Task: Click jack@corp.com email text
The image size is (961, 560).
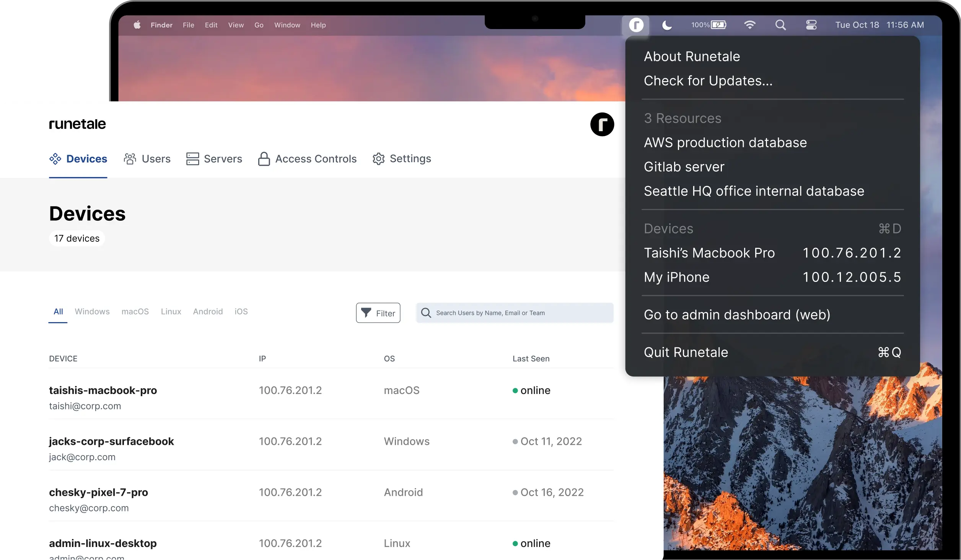Action: pos(82,457)
